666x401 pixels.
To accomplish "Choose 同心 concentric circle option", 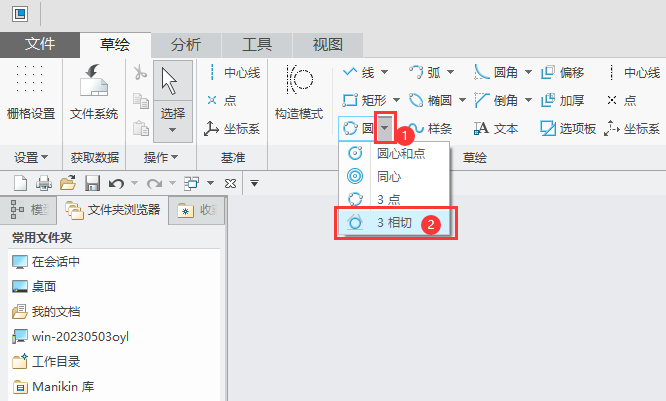I will [394, 176].
